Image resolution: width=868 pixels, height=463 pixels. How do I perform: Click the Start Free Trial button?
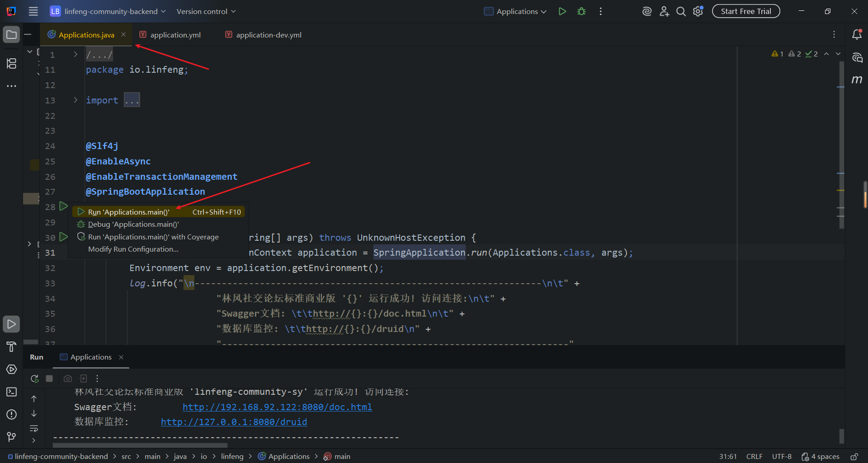[745, 11]
